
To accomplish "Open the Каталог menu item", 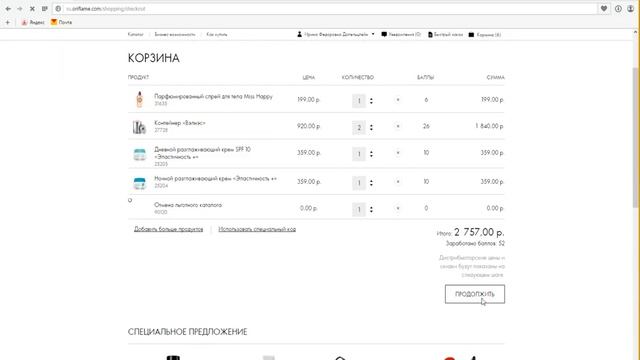I will (x=136, y=35).
